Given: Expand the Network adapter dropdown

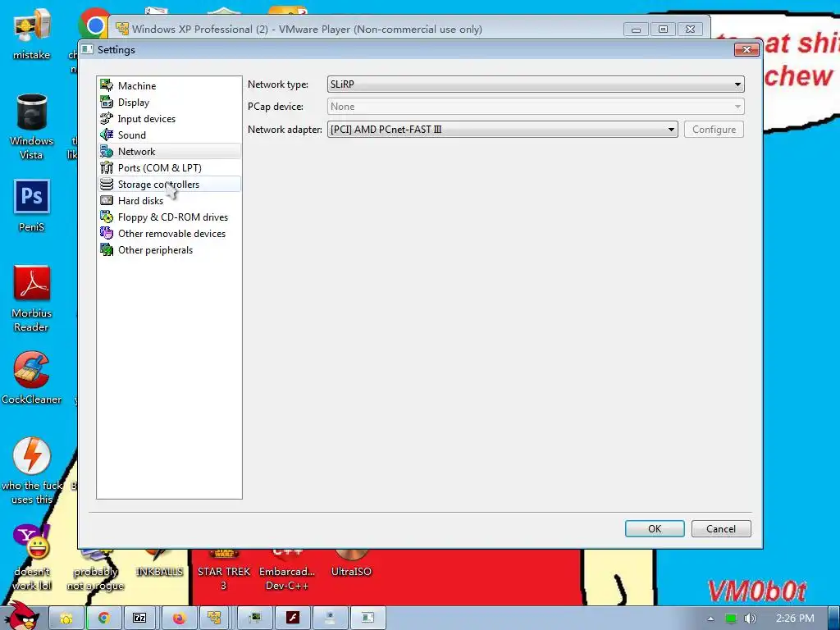Looking at the screenshot, I should click(x=503, y=129).
